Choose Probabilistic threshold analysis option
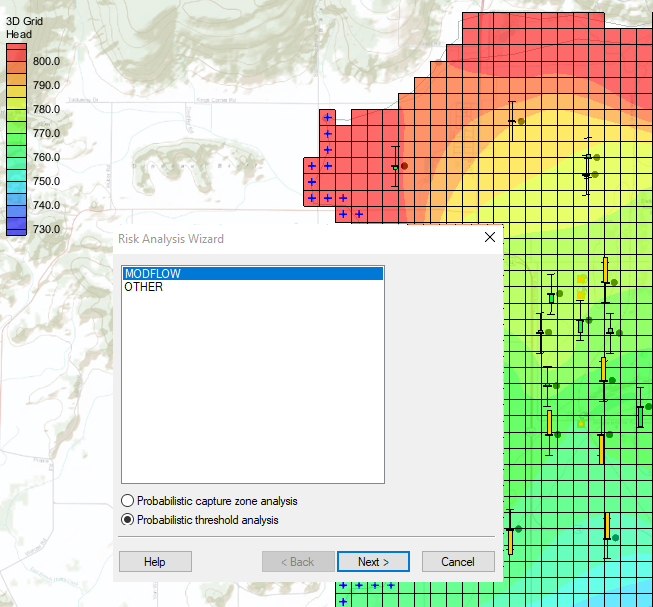 (199, 520)
